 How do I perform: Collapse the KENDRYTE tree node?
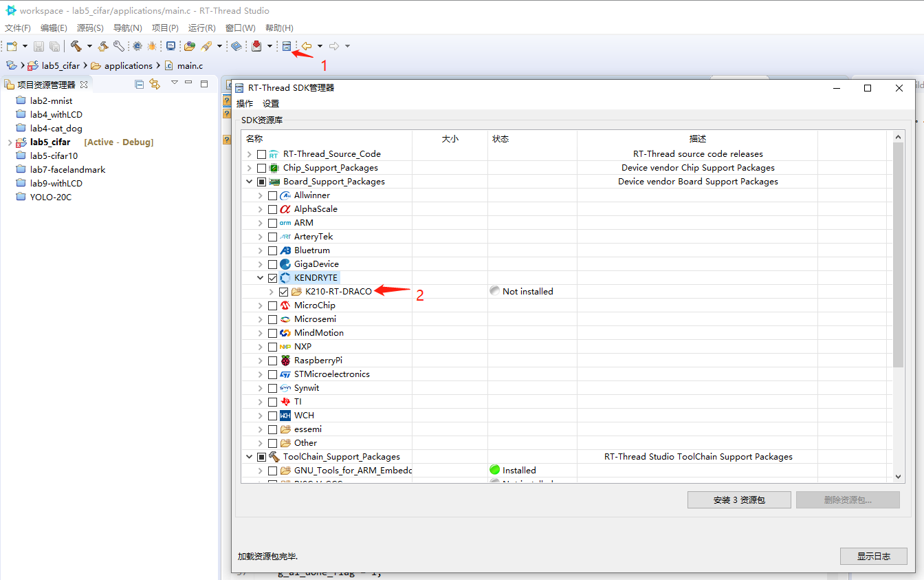260,278
